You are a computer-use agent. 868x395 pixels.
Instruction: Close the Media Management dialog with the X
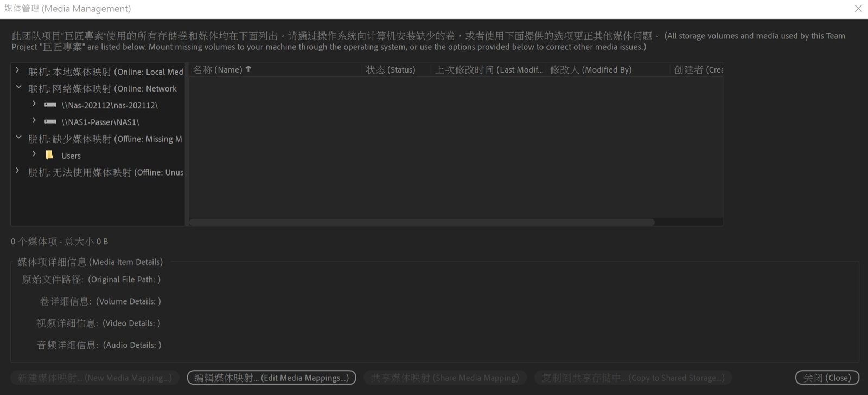coord(858,9)
